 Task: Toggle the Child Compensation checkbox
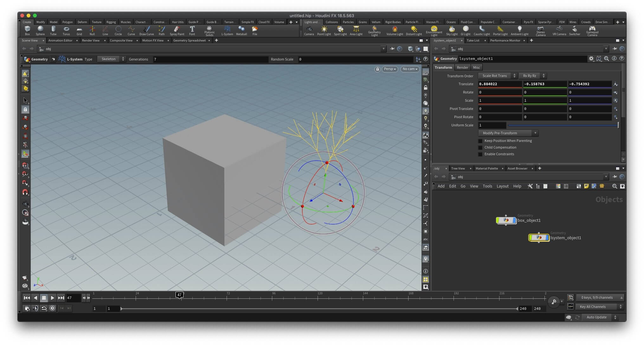[480, 148]
